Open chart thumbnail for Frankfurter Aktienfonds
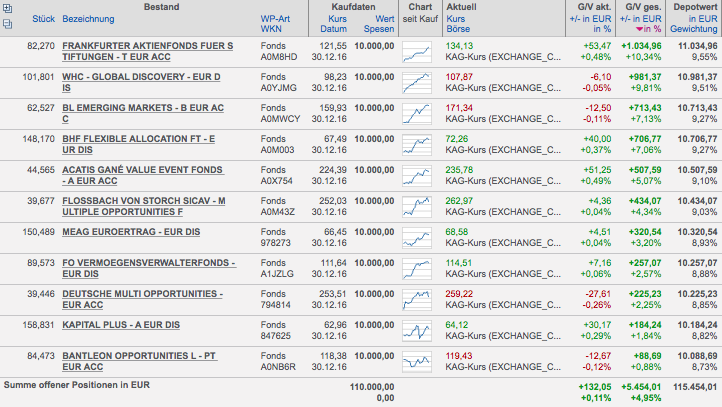 (x=417, y=52)
